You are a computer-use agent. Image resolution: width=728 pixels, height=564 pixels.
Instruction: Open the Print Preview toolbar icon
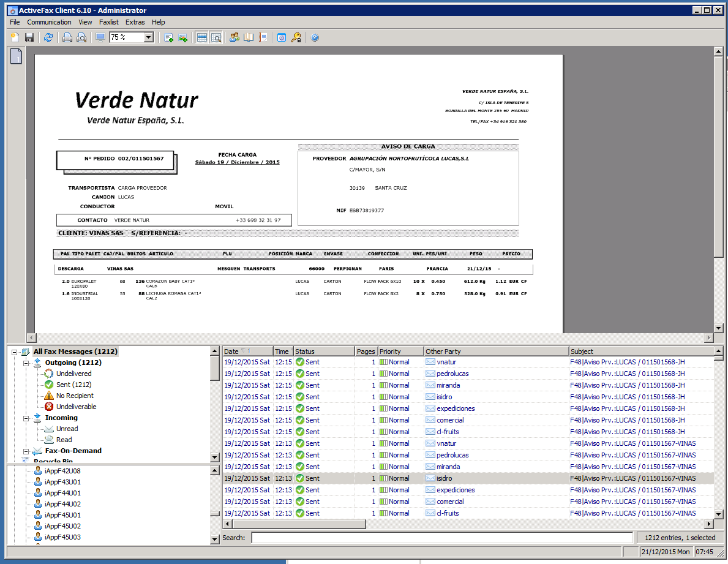coord(82,37)
